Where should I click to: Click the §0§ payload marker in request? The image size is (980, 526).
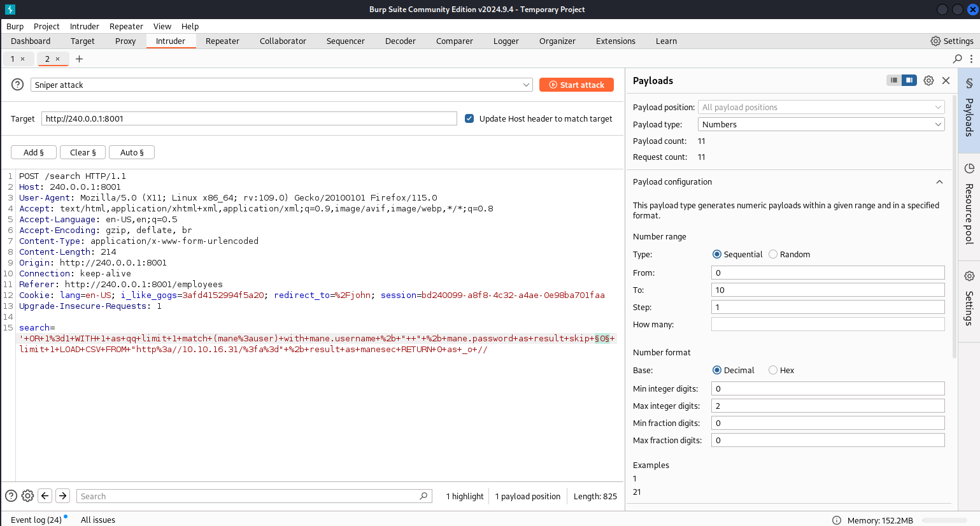click(602, 338)
